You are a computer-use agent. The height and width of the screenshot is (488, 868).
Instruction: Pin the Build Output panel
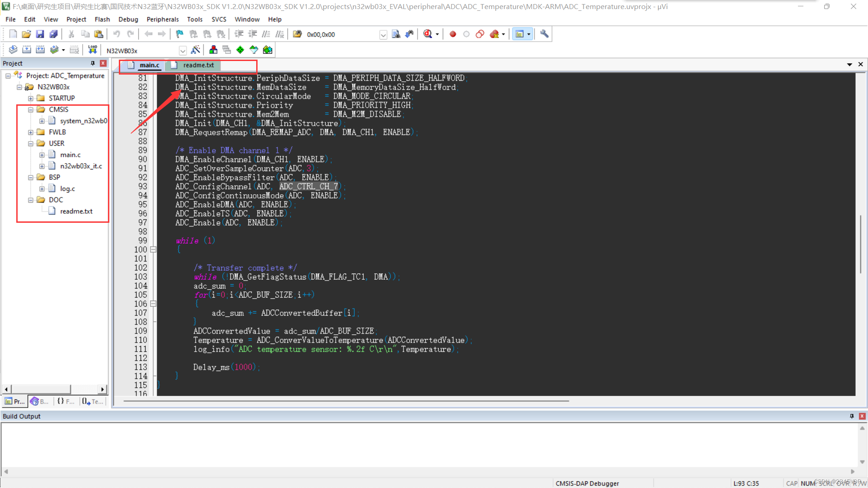(852, 416)
